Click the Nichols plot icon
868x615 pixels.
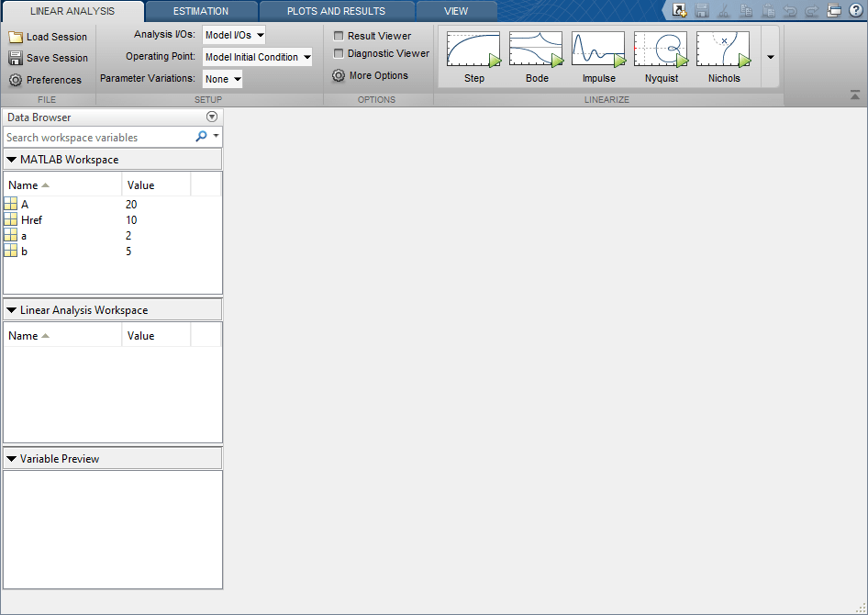(x=724, y=50)
